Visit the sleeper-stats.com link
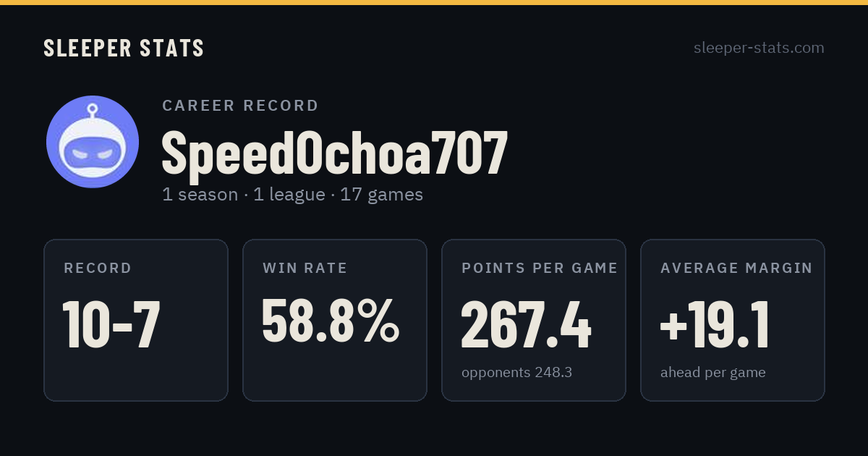 [759, 48]
